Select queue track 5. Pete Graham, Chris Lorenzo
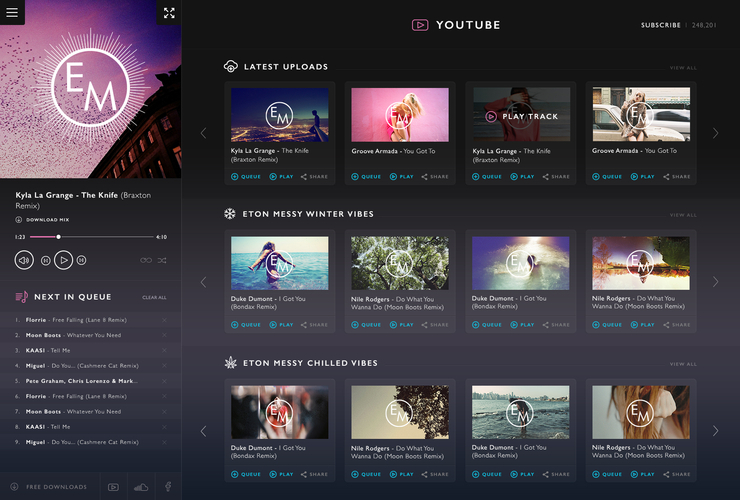 pos(91,381)
